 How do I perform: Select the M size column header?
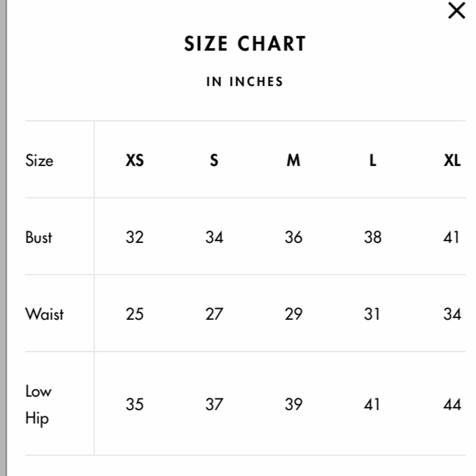point(293,160)
